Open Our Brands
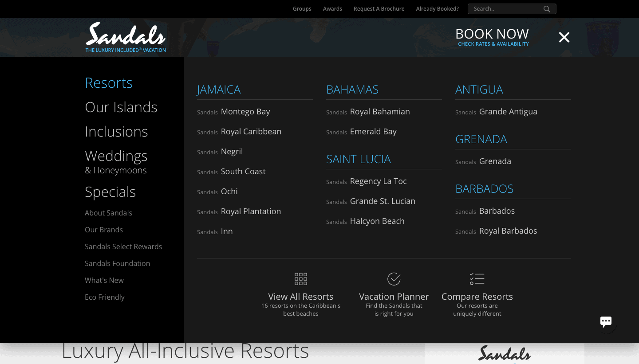This screenshot has width=639, height=364. pyautogui.click(x=104, y=230)
